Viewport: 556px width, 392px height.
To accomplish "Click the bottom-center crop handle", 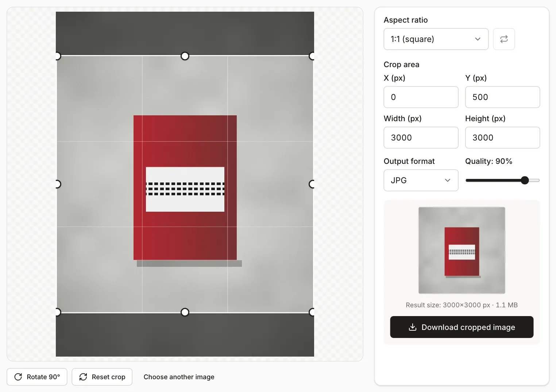I will pyautogui.click(x=185, y=312).
